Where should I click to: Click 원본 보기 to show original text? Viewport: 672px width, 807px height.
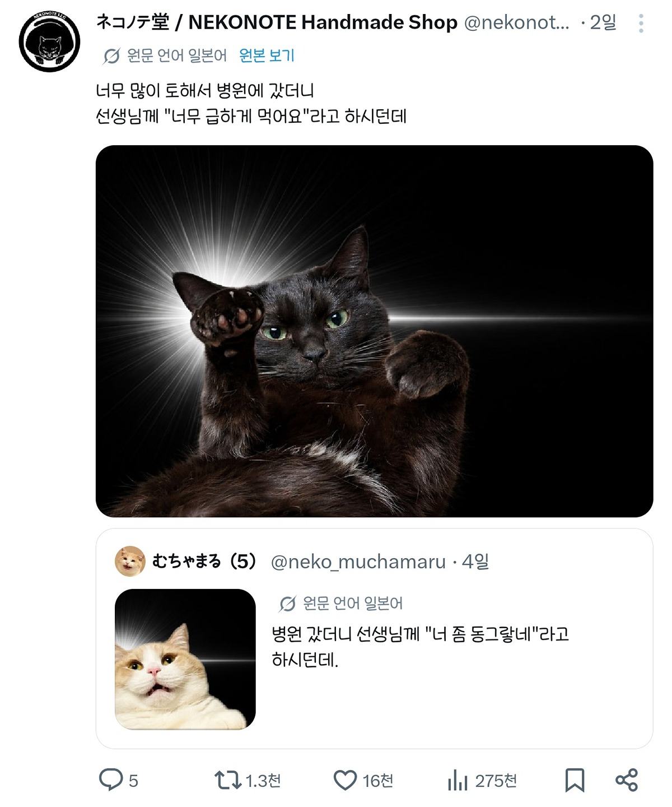click(x=267, y=55)
